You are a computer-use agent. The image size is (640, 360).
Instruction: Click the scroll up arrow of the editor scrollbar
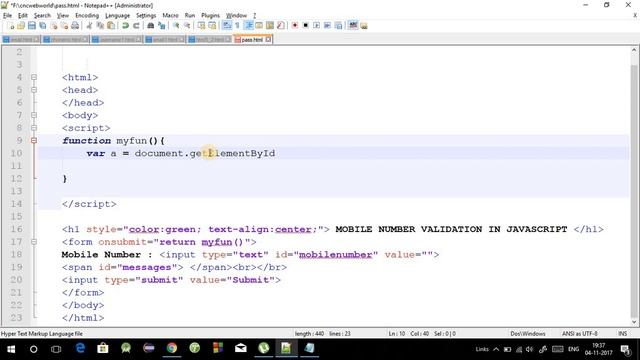[x=634, y=50]
